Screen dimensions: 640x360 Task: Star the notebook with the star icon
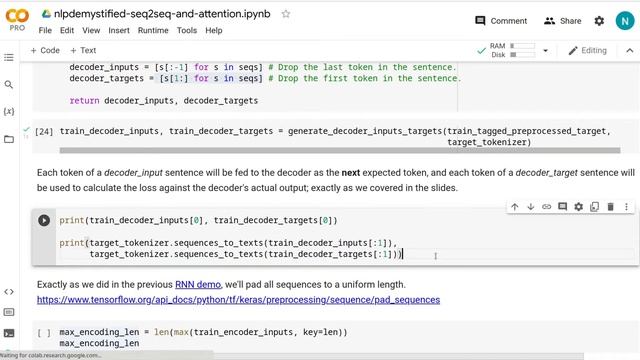click(x=286, y=14)
